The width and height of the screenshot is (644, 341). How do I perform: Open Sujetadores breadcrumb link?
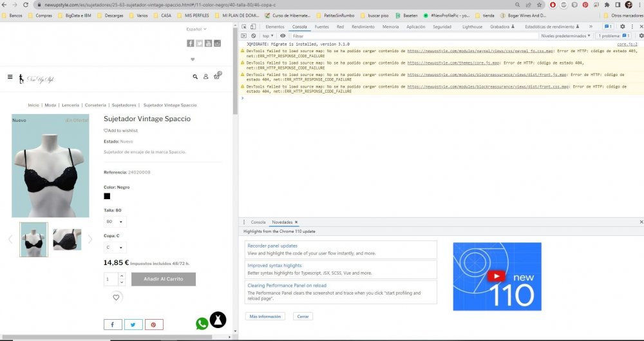coord(124,105)
